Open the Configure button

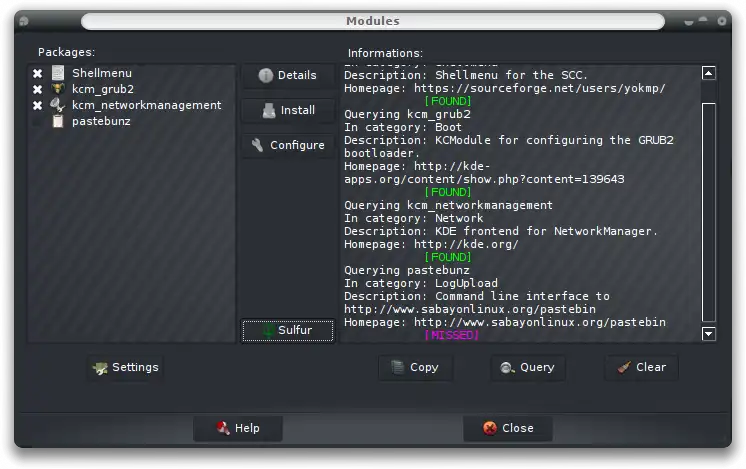288,145
